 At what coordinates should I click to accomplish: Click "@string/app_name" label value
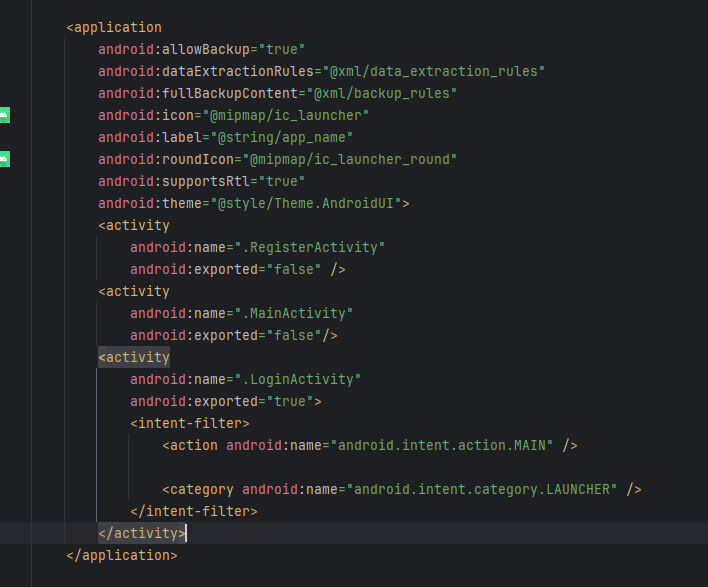click(281, 137)
